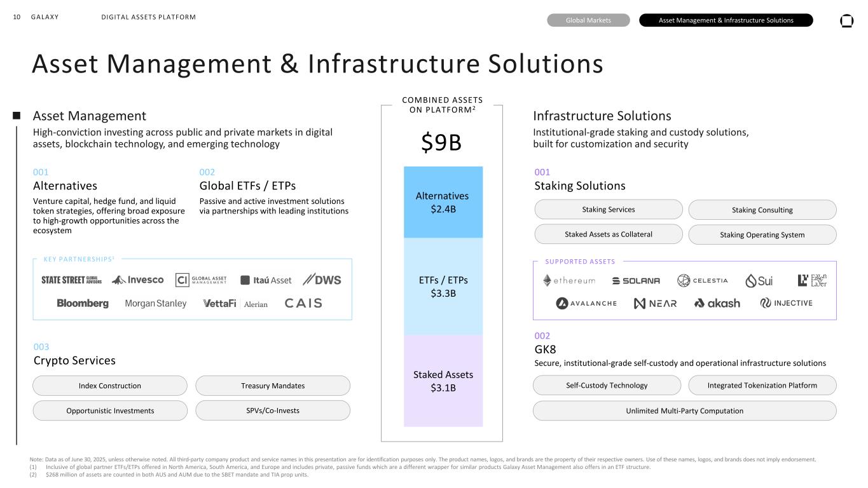Switch to the Global Markets tab

click(588, 20)
